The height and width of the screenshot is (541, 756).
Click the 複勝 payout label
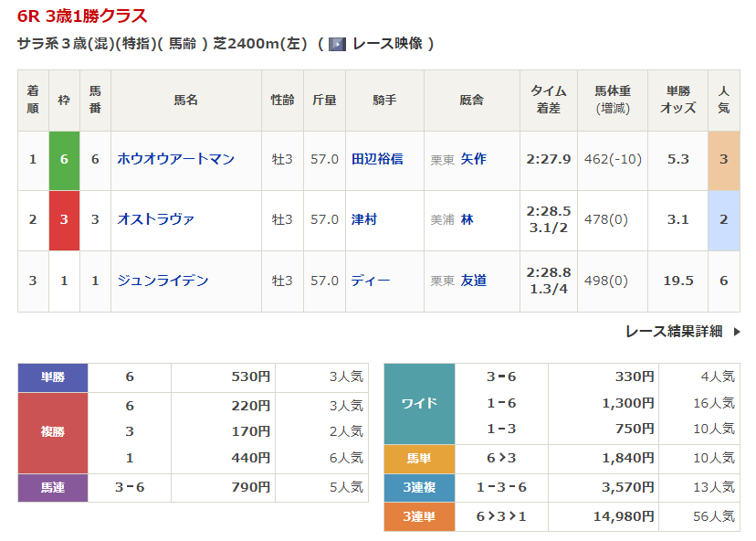coord(52,432)
